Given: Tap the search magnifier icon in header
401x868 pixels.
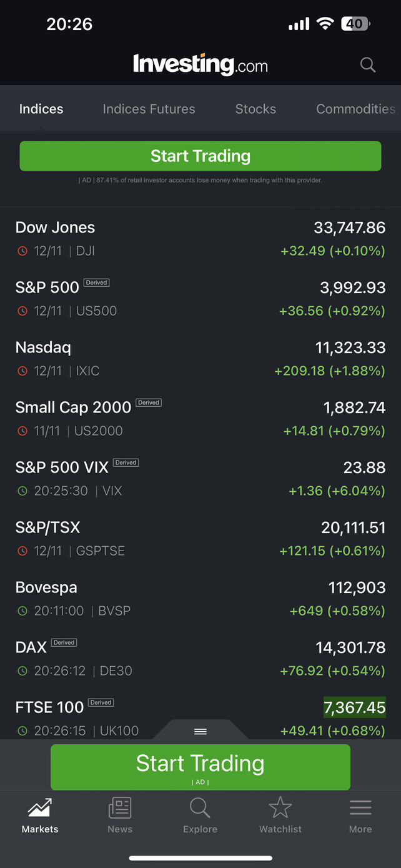Looking at the screenshot, I should 368,65.
